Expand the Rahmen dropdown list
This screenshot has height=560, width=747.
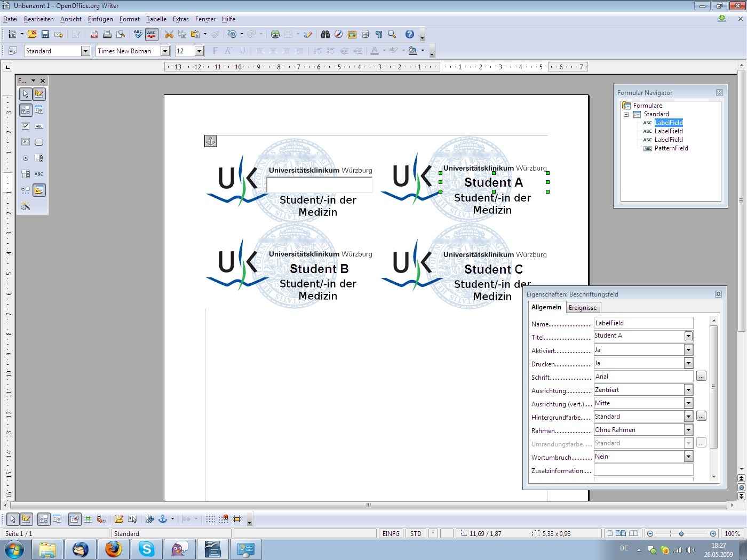click(688, 430)
